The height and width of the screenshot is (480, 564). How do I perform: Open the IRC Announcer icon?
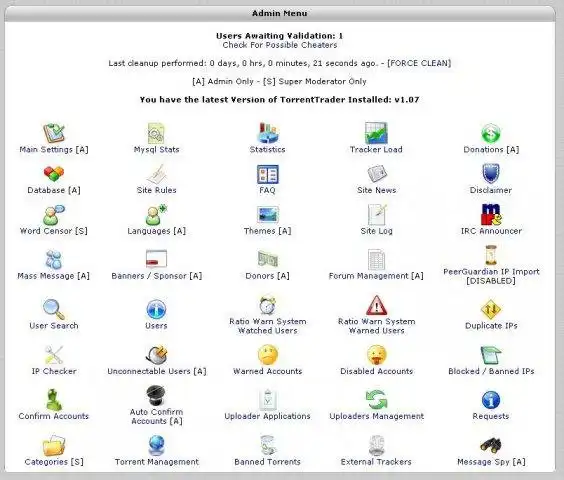(x=491, y=215)
